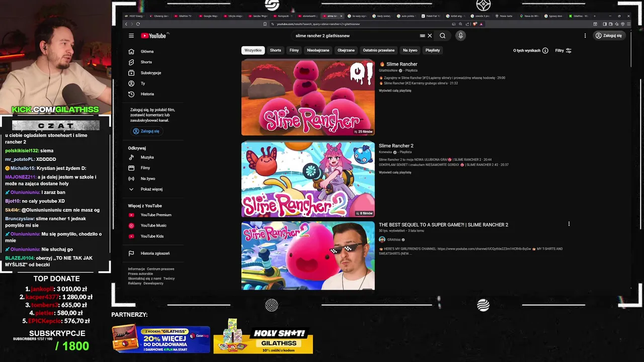Viewport: 644px width, 362px height.
Task: Clear the search query with X
Action: pyautogui.click(x=430, y=36)
